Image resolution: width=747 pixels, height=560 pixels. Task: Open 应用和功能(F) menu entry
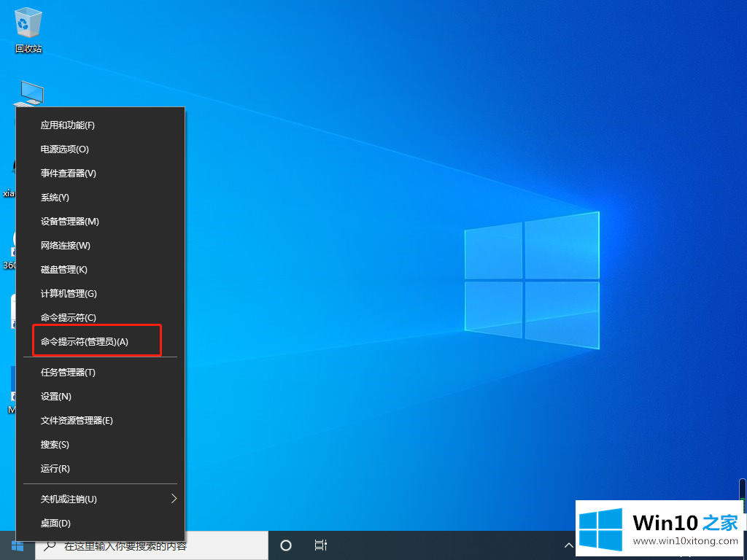click(x=68, y=125)
